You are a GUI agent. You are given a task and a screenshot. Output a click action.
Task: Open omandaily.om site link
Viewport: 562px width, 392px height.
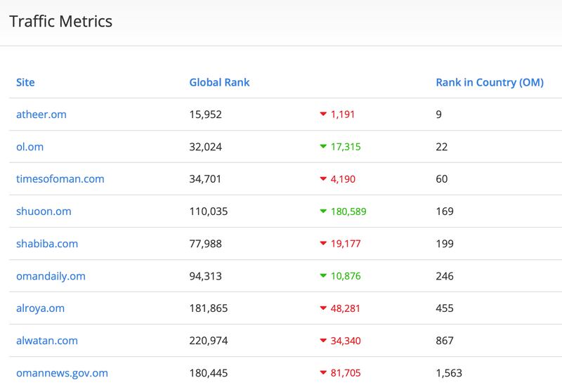tap(51, 276)
